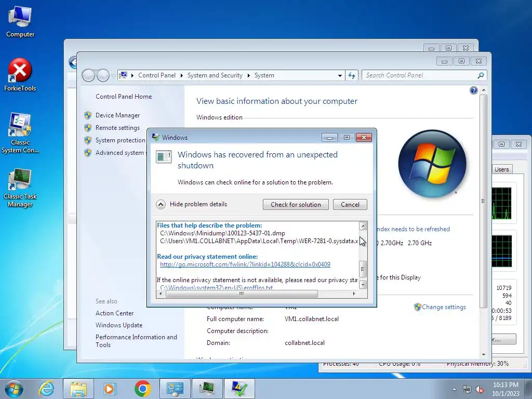532x399 pixels.
Task: Open System protection link
Action: click(120, 140)
